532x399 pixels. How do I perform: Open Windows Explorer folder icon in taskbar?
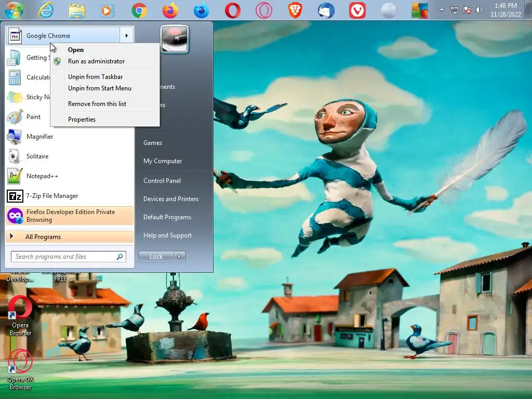coord(77,10)
